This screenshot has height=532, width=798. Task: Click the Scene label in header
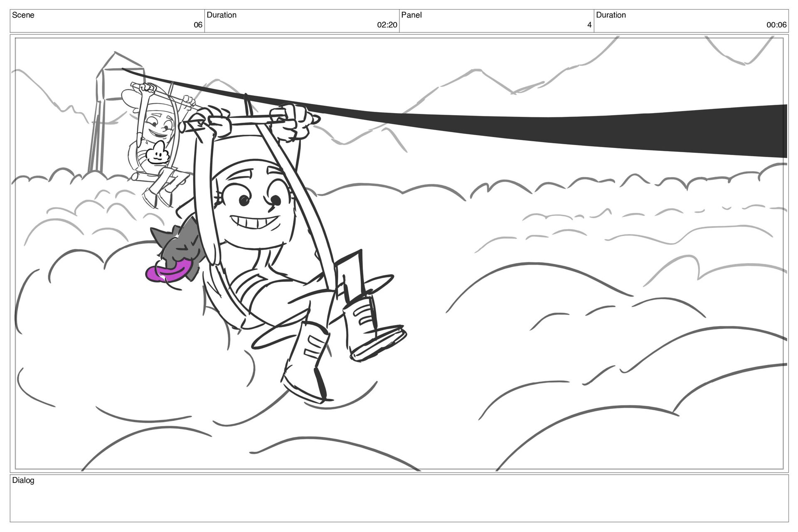tap(23, 15)
